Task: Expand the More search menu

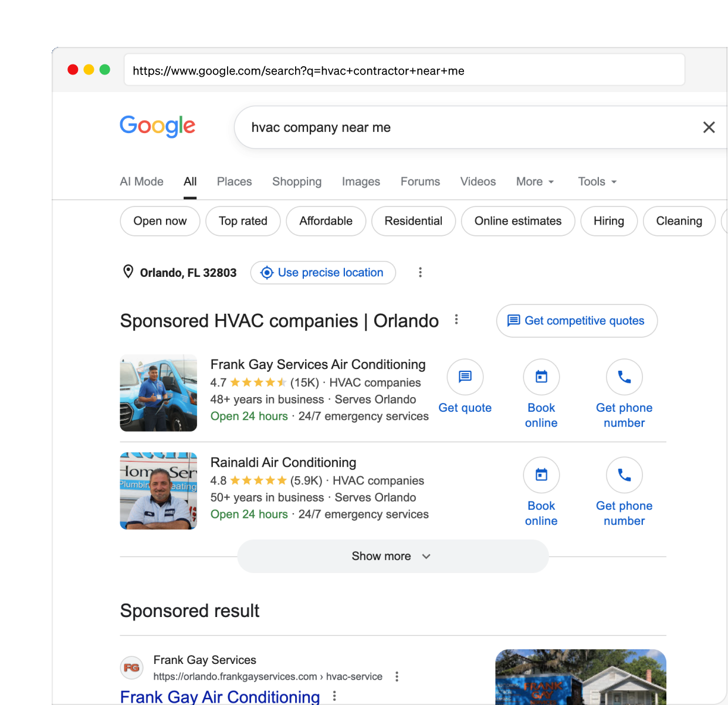Action: point(535,182)
